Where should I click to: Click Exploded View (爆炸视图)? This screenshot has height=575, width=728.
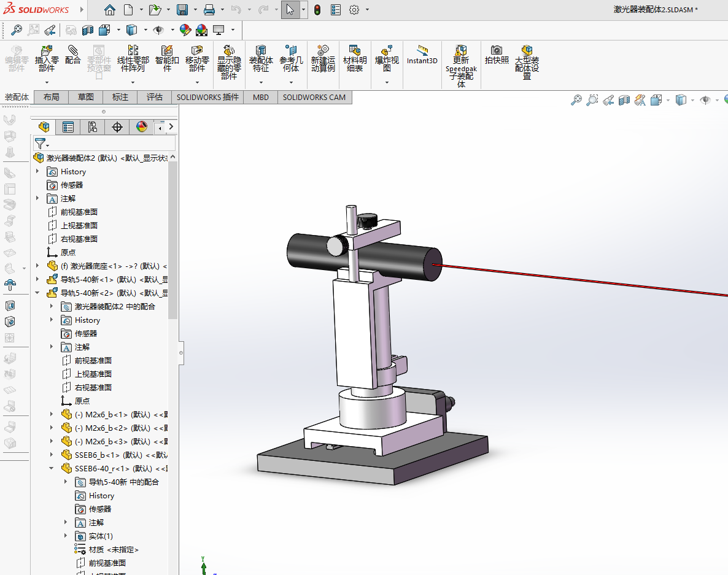point(387,58)
